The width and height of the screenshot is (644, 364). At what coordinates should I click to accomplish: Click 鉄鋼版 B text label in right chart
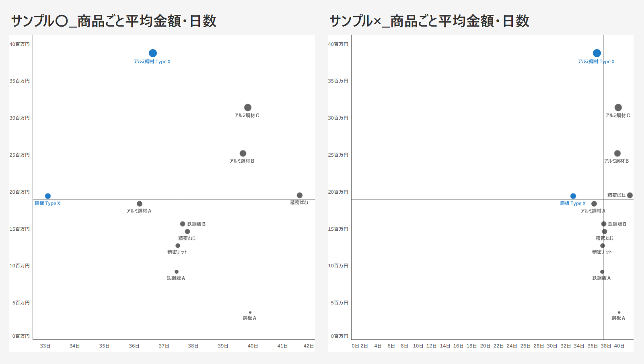click(x=617, y=224)
